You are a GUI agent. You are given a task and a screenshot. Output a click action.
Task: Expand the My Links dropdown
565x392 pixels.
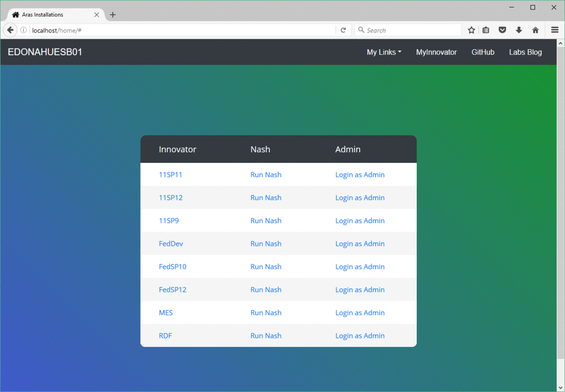click(x=384, y=52)
